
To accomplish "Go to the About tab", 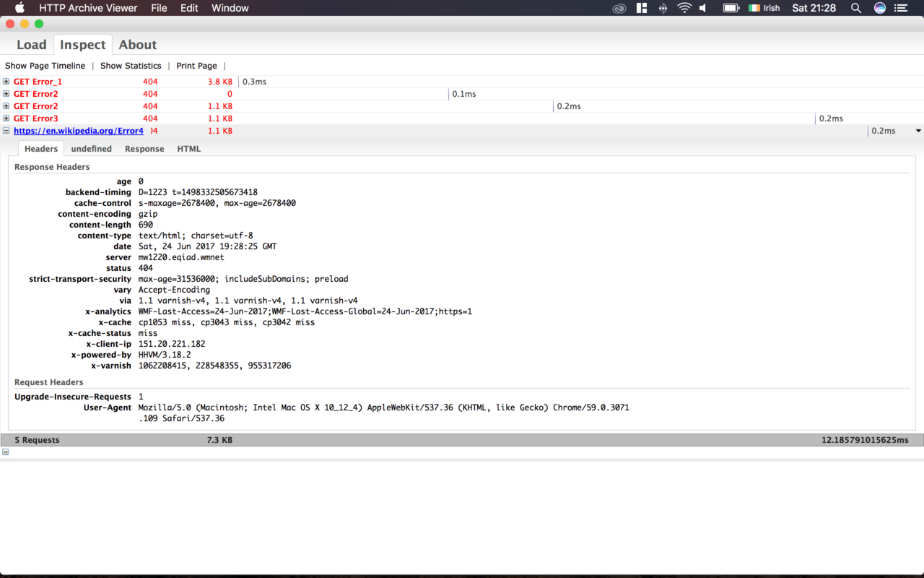I will (x=138, y=45).
